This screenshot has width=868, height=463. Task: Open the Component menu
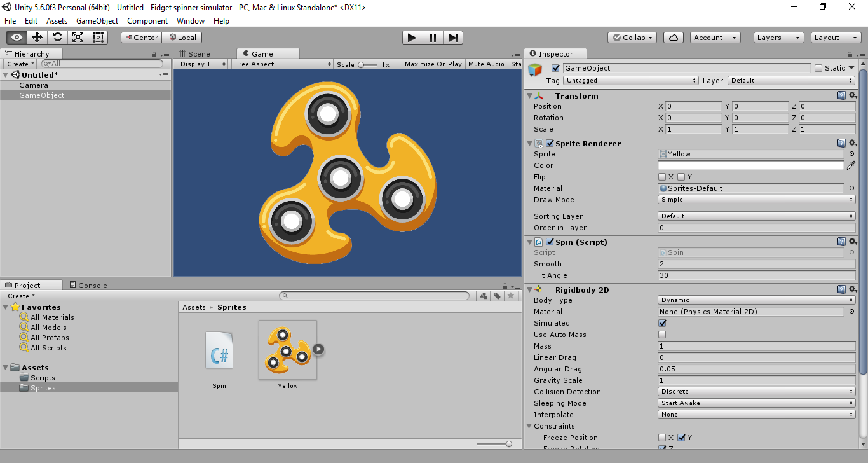147,21
